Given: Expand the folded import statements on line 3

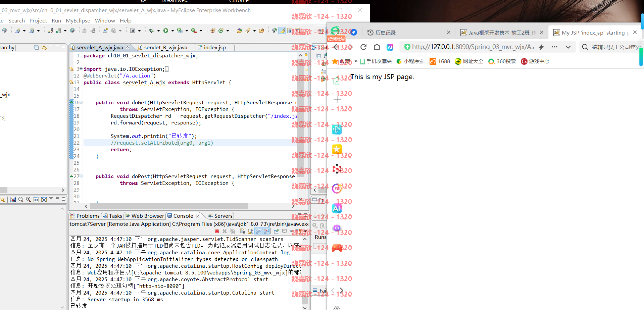Looking at the screenshot, I should (81, 69).
